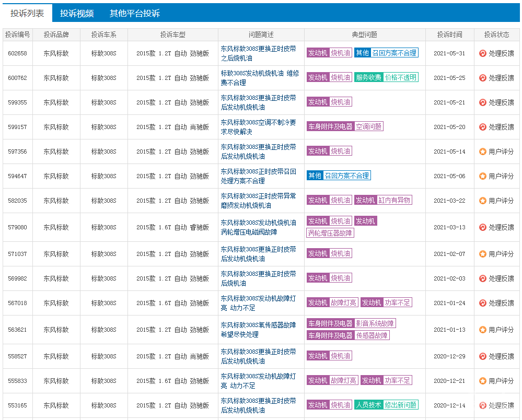Click 空调问题 tag in complaint 599157 row
The image size is (522, 420).
click(368, 126)
